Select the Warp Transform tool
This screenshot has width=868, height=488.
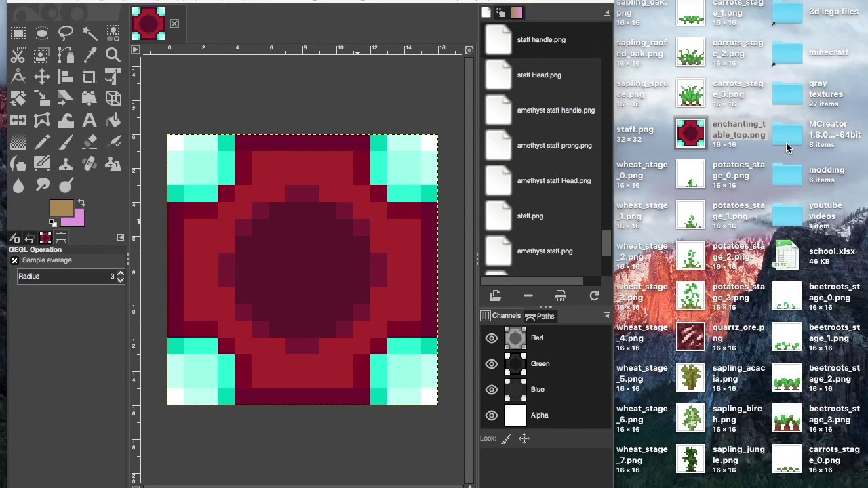66,121
